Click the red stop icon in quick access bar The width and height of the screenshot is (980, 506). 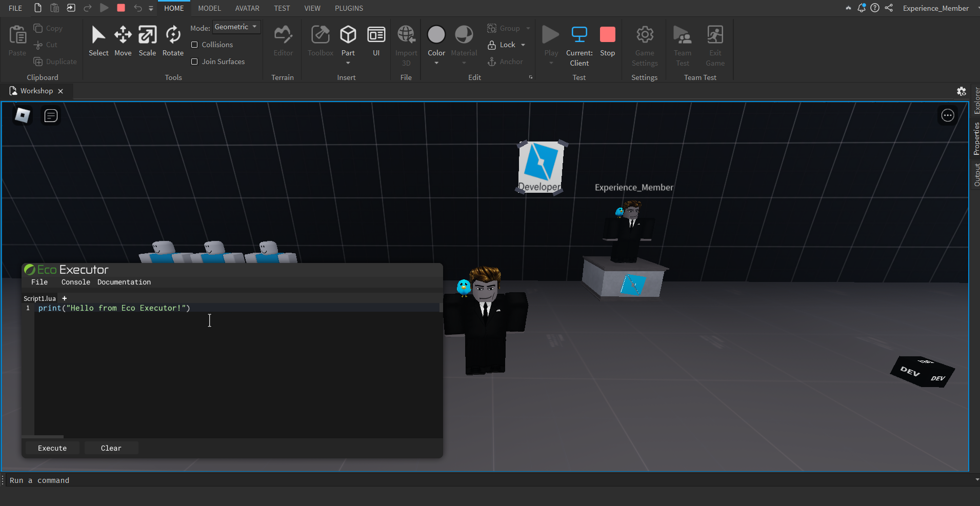click(x=121, y=8)
